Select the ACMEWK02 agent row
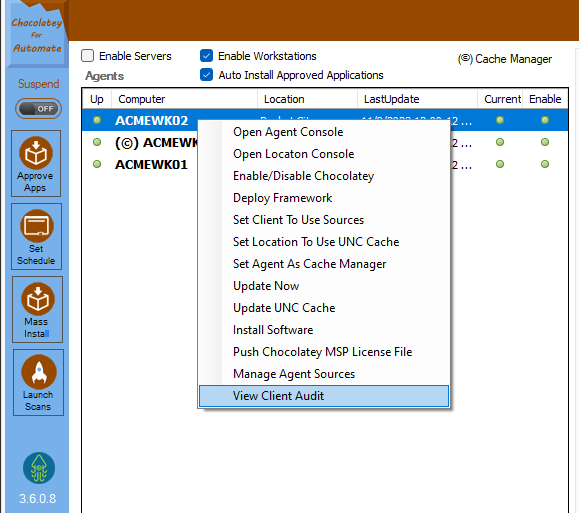 325,120
